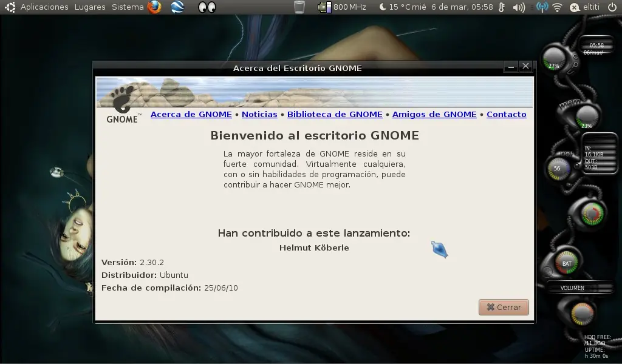Click the Cerrar button
622x364 pixels.
tap(504, 308)
